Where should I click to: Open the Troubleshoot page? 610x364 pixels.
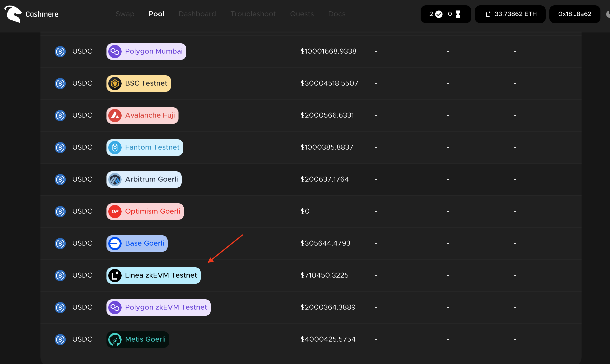(253, 14)
